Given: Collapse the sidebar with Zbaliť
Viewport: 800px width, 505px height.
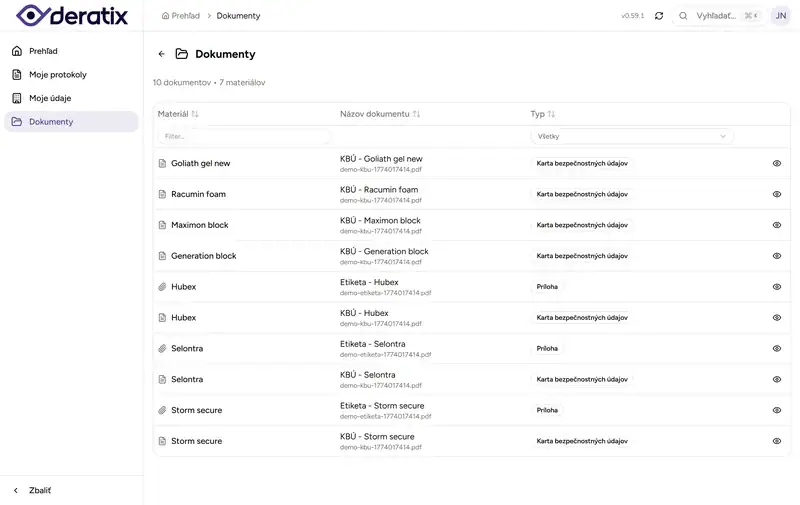Looking at the screenshot, I should coord(40,490).
